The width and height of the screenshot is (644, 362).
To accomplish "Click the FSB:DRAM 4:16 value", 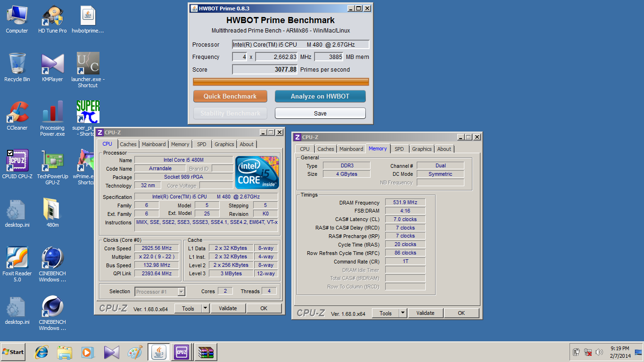I will point(405,211).
